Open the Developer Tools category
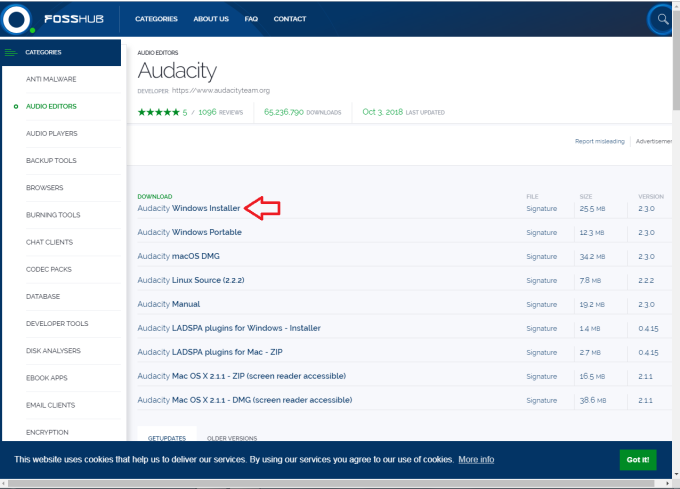The width and height of the screenshot is (680, 489). coord(57,323)
